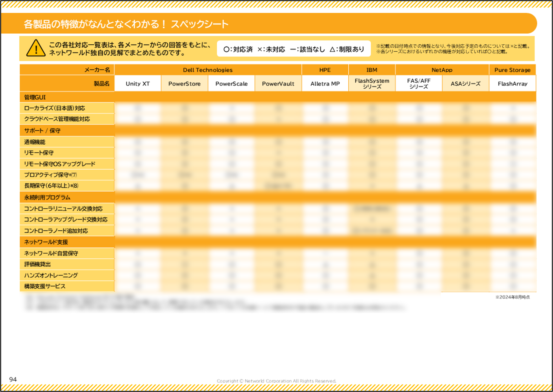Select the PowerVault product cell
The height and width of the screenshot is (392, 553).
click(278, 84)
